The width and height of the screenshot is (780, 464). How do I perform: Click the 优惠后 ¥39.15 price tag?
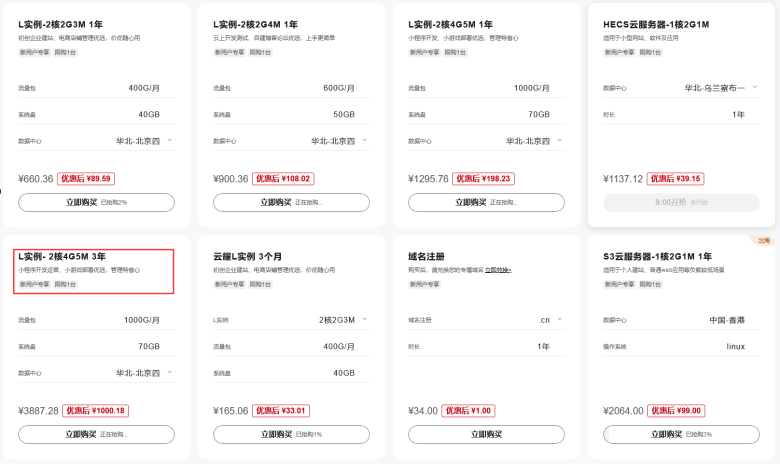(x=676, y=179)
